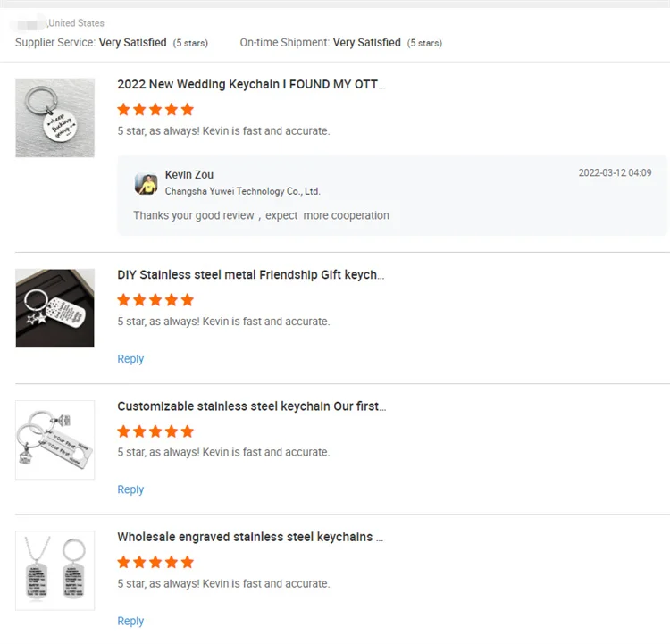Click the 2022 New Wedding Keychain thumbnail
The width and height of the screenshot is (670, 644).
coord(54,118)
